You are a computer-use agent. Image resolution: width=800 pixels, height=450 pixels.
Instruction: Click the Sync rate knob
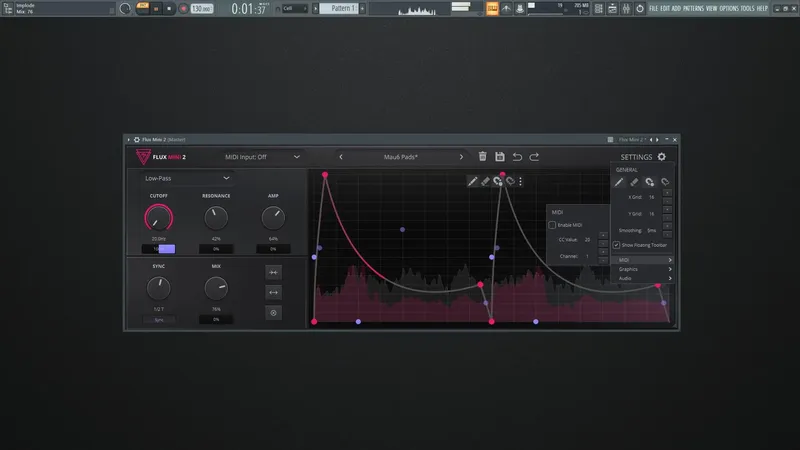pyautogui.click(x=159, y=288)
